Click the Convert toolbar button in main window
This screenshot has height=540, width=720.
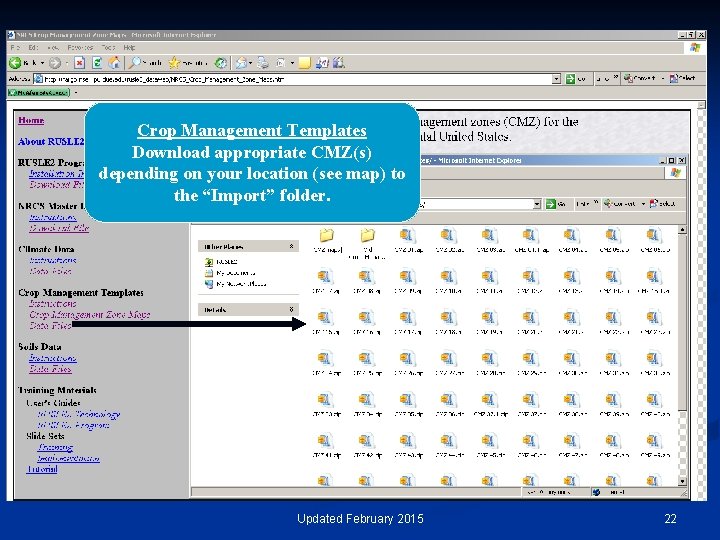click(639, 79)
